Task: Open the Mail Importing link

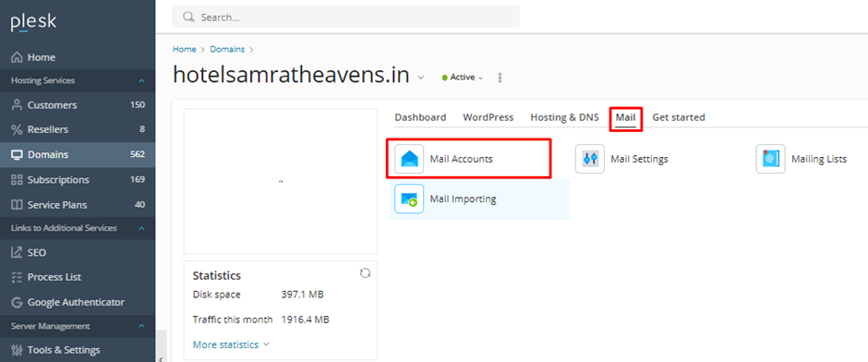Action: coord(464,199)
